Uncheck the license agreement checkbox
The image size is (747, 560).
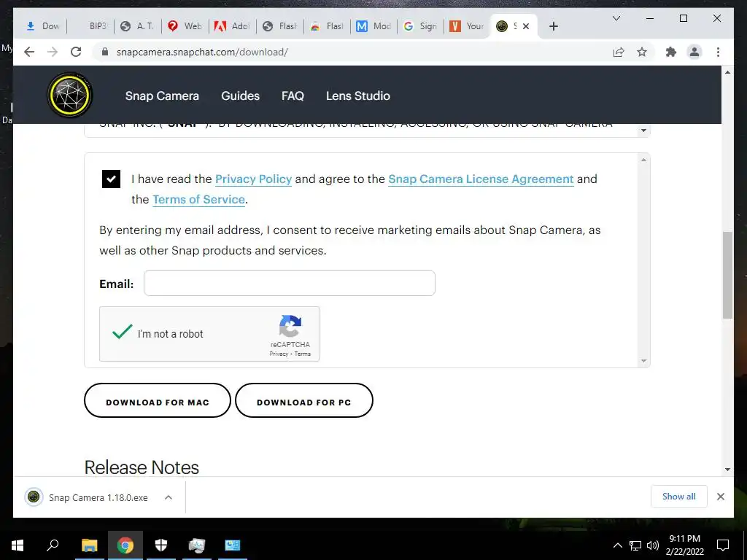[x=111, y=179]
